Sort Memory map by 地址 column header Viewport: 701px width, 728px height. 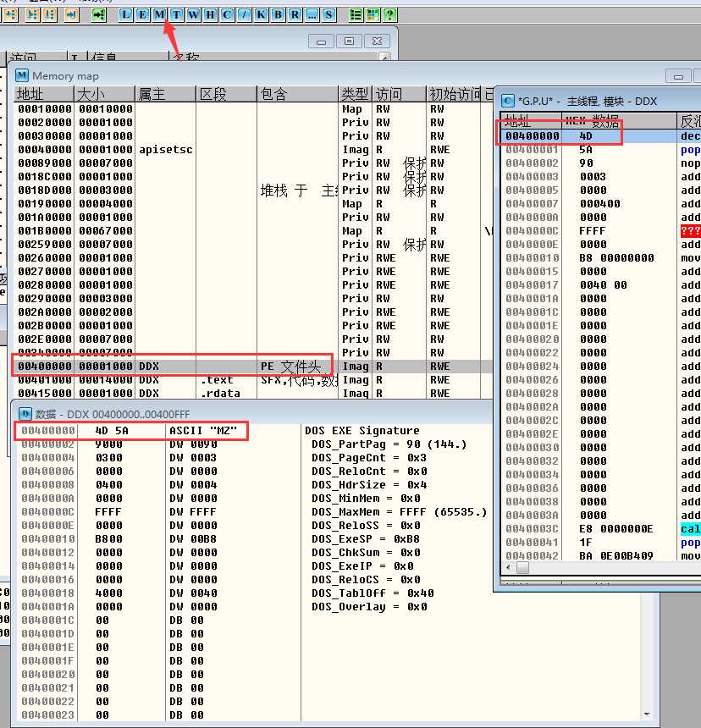point(45,94)
